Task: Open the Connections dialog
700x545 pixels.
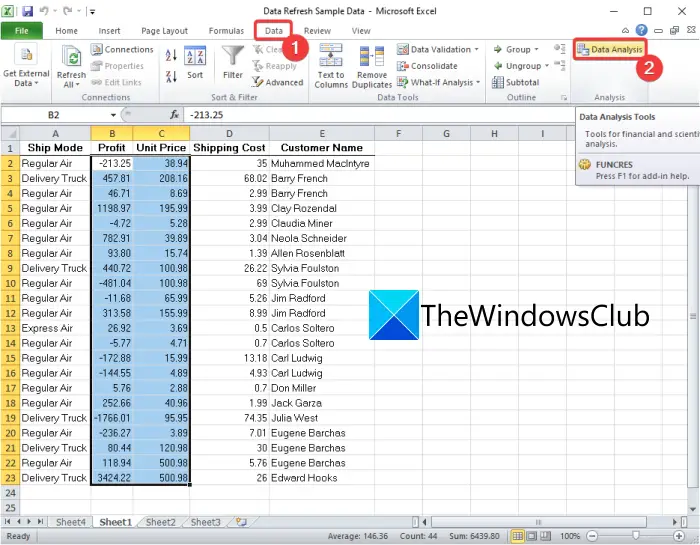Action: (x=122, y=49)
